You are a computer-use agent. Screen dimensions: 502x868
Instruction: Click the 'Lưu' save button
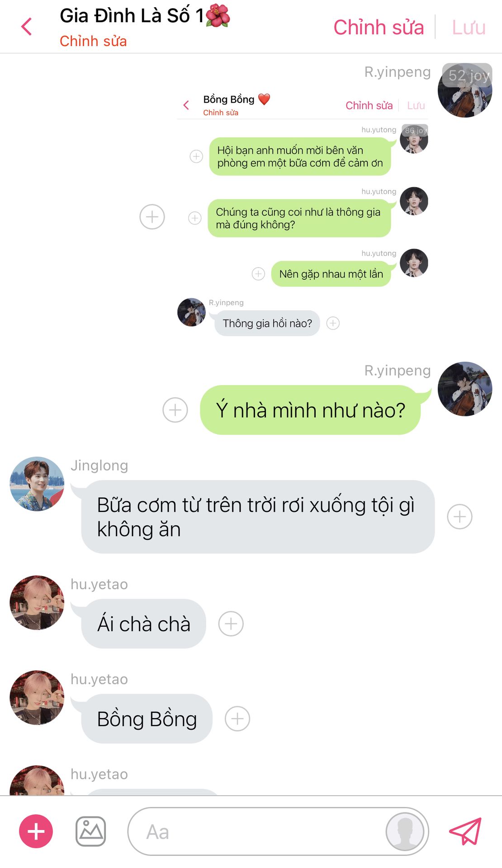[469, 27]
